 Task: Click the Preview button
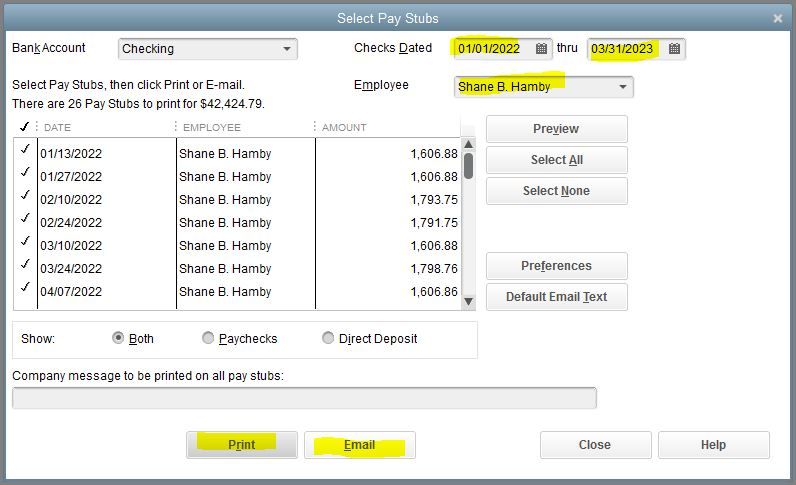[556, 129]
